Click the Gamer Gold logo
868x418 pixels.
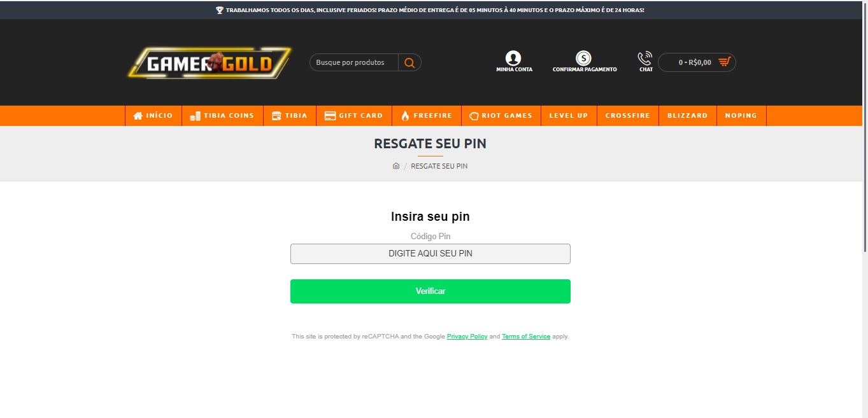pos(210,63)
